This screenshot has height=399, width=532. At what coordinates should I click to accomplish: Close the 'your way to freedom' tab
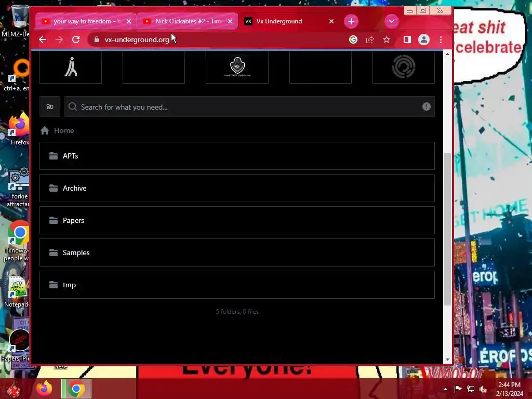(x=129, y=21)
